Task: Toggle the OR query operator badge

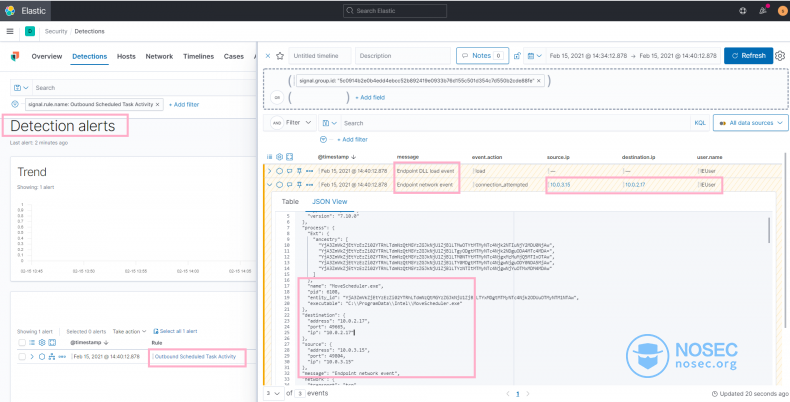Action: click(x=277, y=97)
